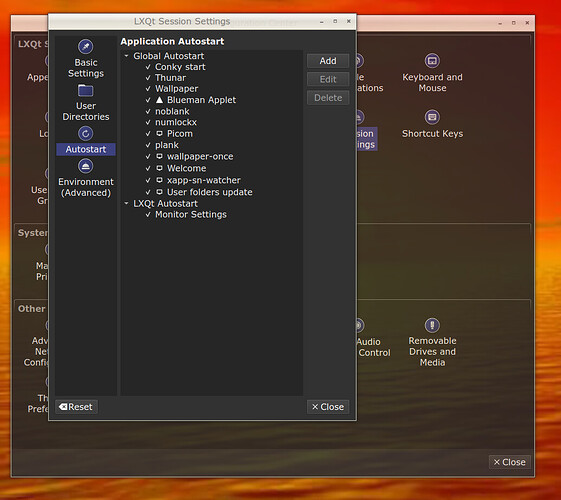Open Removable Drives and Media icon

pyautogui.click(x=432, y=325)
